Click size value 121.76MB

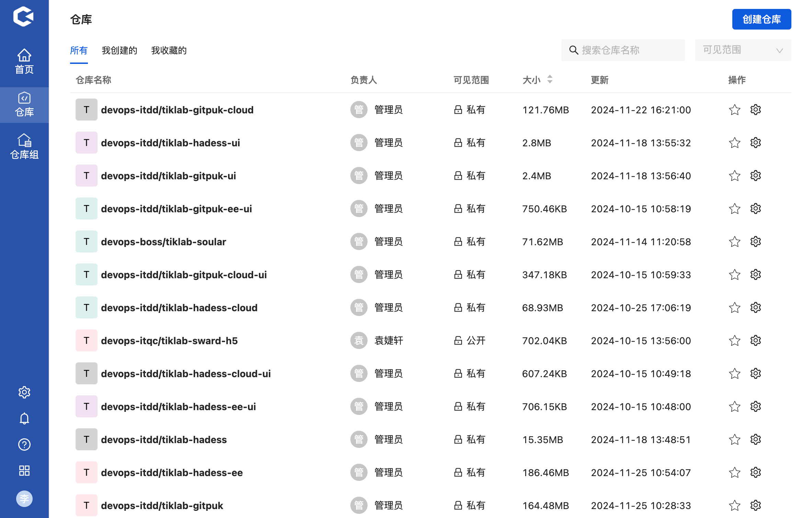coord(545,110)
